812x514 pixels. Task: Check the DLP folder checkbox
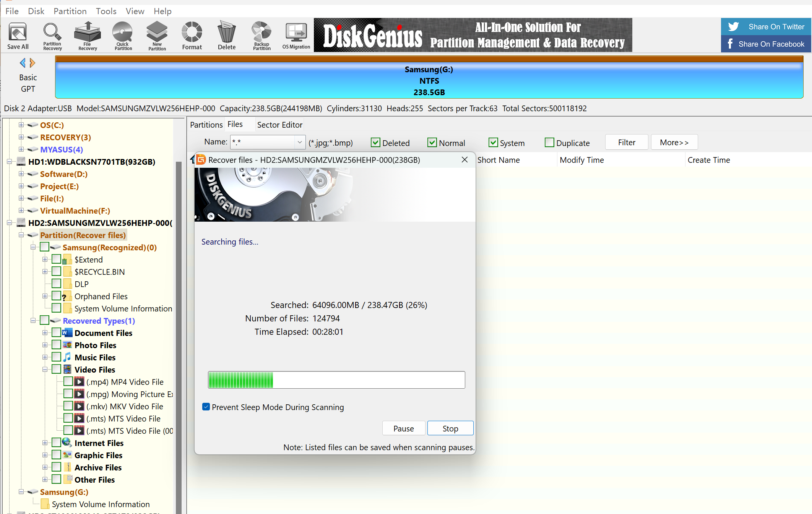[x=56, y=284]
